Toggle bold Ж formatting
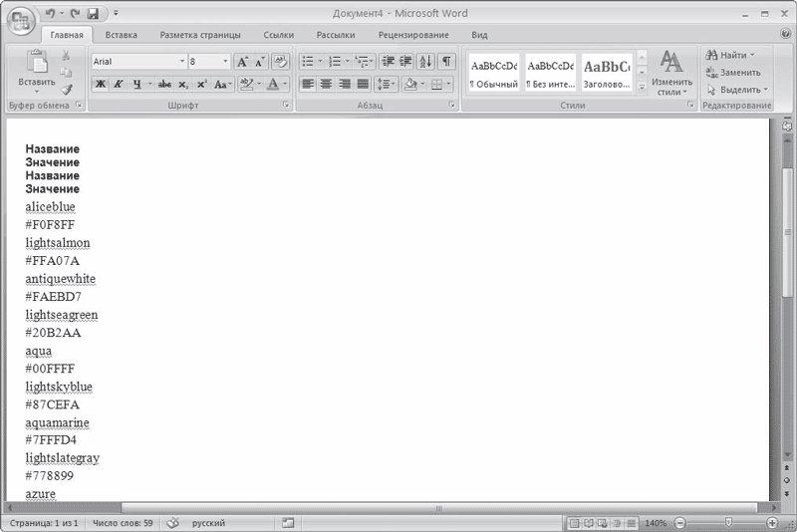 point(101,85)
